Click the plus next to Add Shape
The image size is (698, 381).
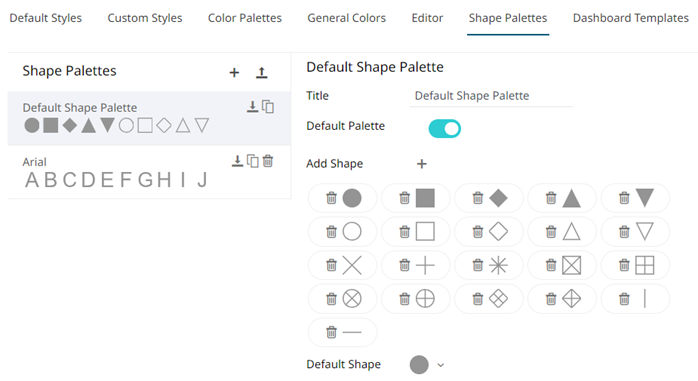tap(422, 164)
